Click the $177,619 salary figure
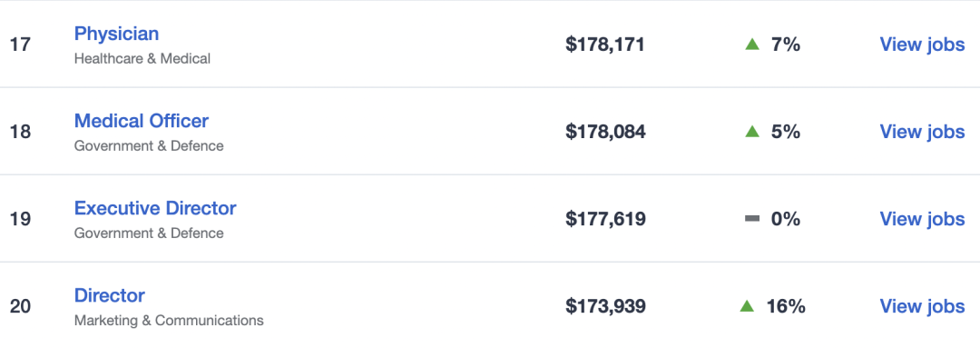 point(605,218)
